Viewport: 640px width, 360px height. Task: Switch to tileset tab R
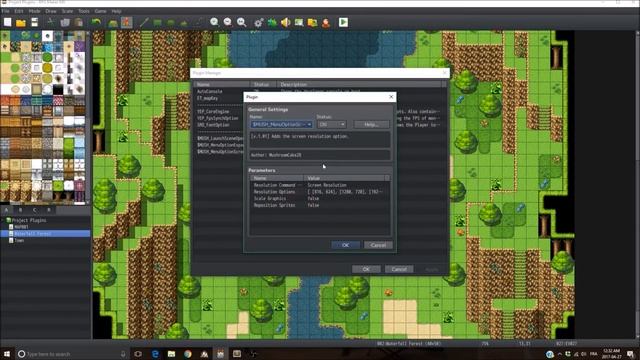click(x=49, y=210)
